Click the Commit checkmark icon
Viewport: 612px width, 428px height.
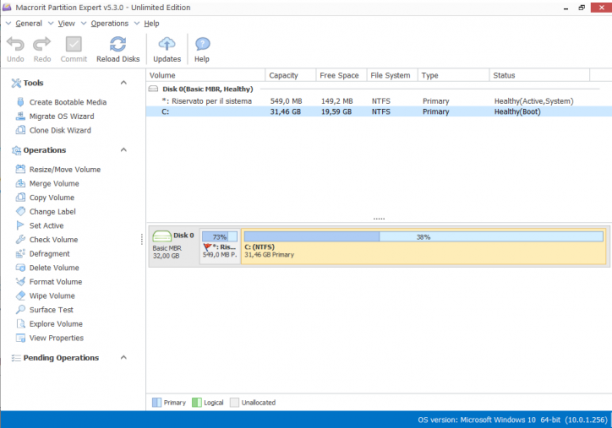73,44
